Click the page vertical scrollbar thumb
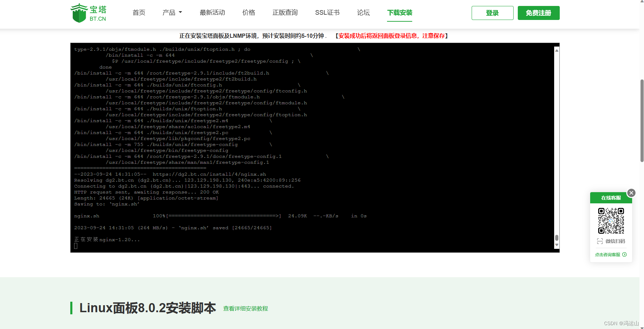 coord(642,121)
